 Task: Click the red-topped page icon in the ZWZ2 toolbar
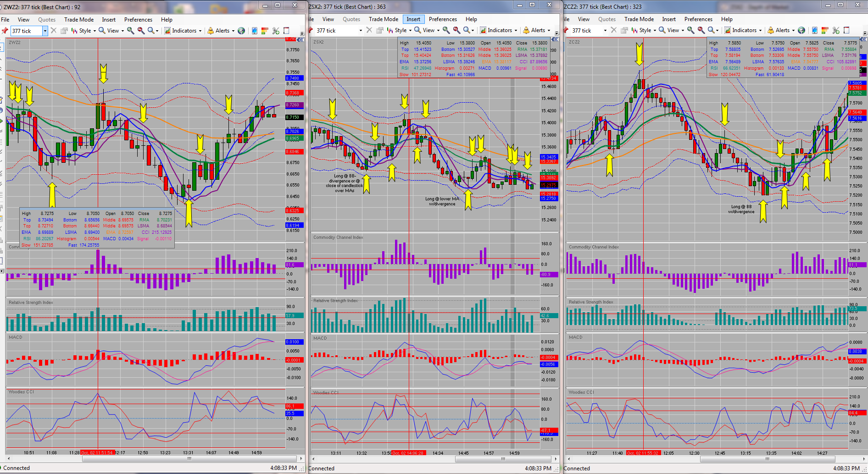(x=286, y=31)
